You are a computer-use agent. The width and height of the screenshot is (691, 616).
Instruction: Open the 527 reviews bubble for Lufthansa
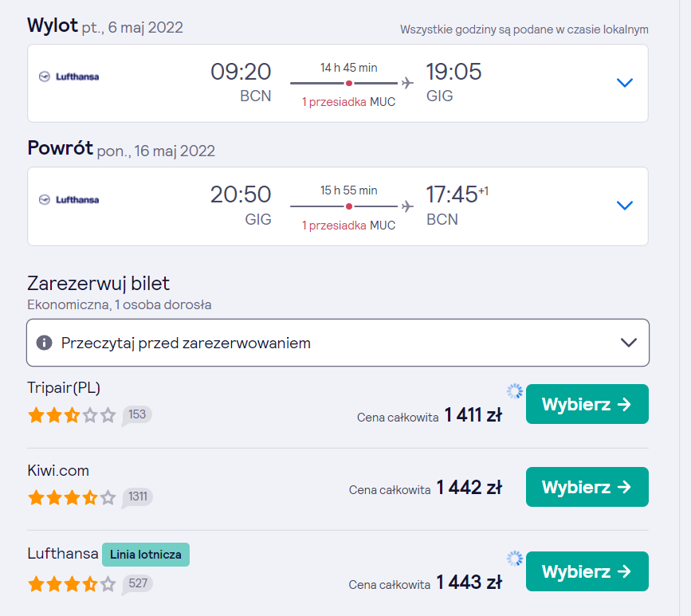click(x=137, y=584)
